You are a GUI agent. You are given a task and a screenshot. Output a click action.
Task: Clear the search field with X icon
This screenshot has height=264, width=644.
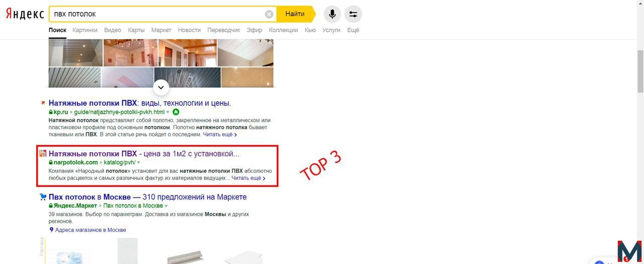269,14
